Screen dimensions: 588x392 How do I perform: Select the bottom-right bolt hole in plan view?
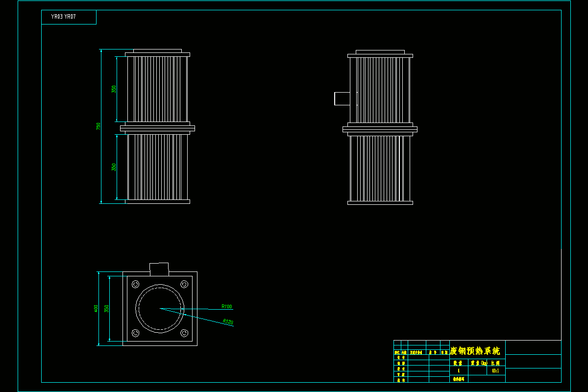pos(184,333)
